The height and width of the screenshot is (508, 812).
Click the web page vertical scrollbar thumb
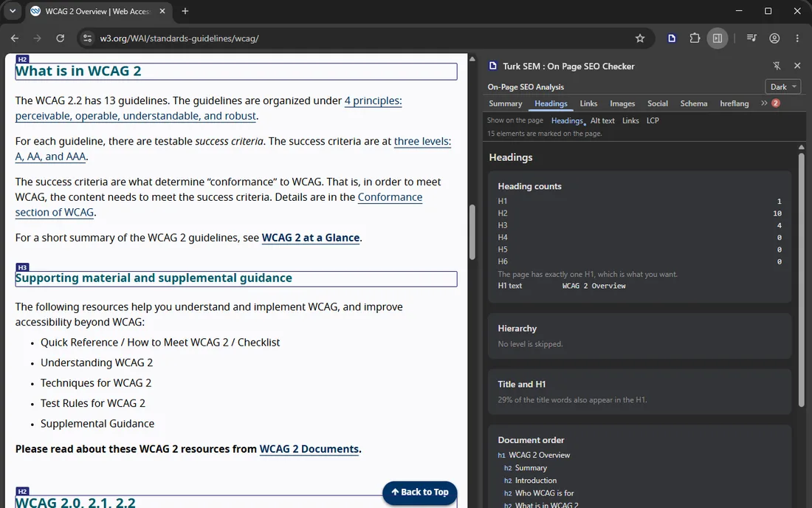(x=472, y=232)
